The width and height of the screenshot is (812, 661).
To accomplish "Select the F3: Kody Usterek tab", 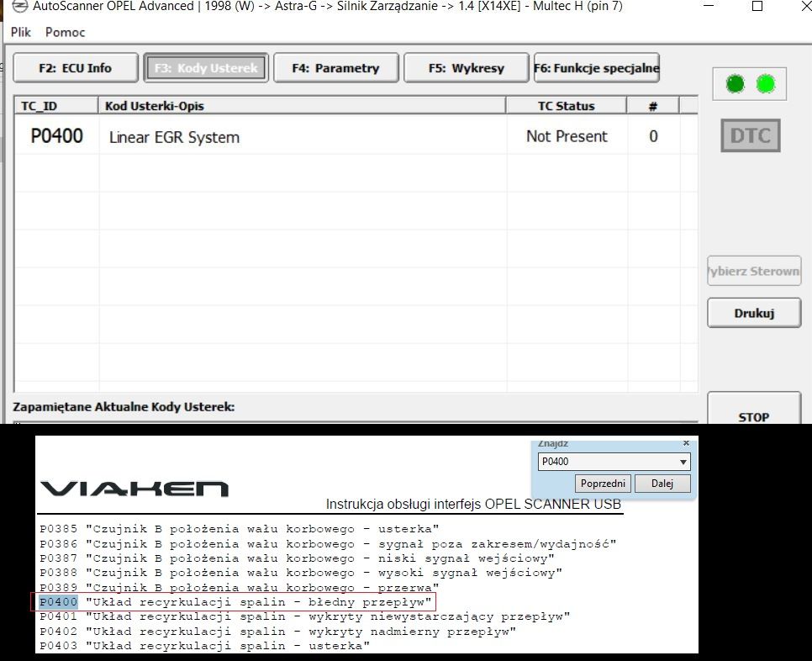I will click(206, 68).
